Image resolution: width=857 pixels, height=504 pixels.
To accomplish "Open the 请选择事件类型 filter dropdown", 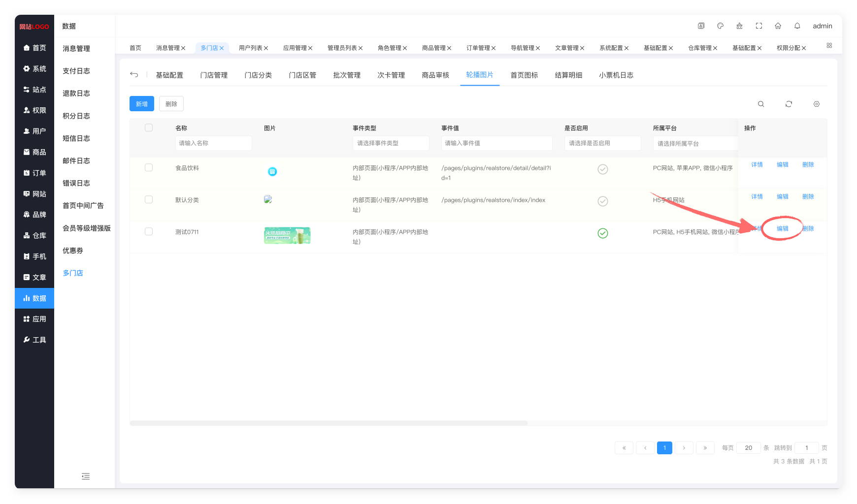I will click(391, 143).
